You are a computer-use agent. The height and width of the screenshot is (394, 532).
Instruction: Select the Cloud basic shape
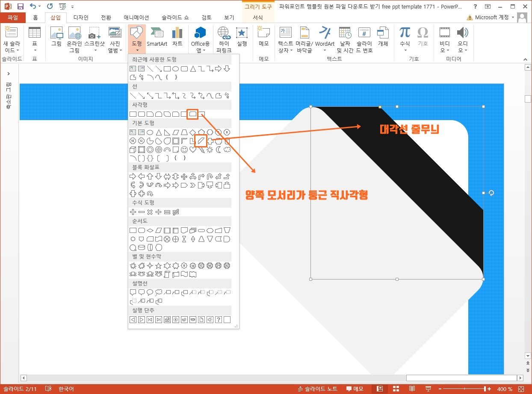227,150
